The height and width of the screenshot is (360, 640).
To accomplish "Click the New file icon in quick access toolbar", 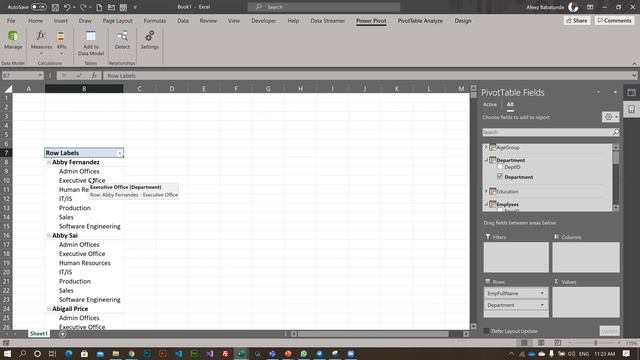I will tap(99, 7).
